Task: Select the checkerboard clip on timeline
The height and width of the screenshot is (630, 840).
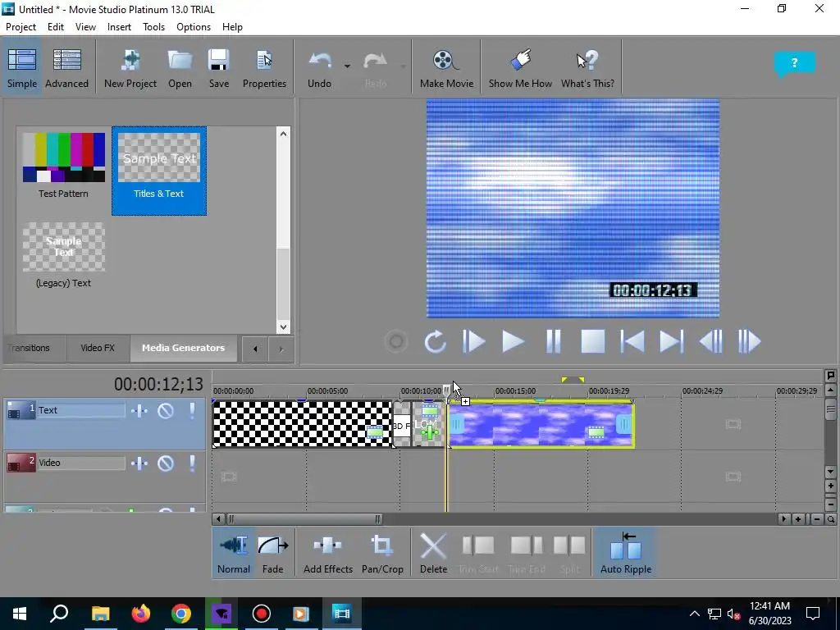Action: [302, 424]
